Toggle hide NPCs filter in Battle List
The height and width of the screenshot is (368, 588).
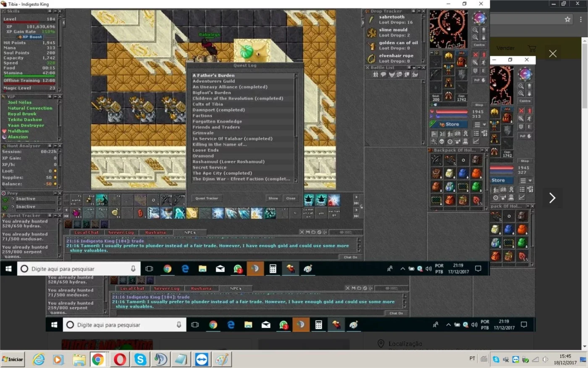pyautogui.click(x=383, y=74)
